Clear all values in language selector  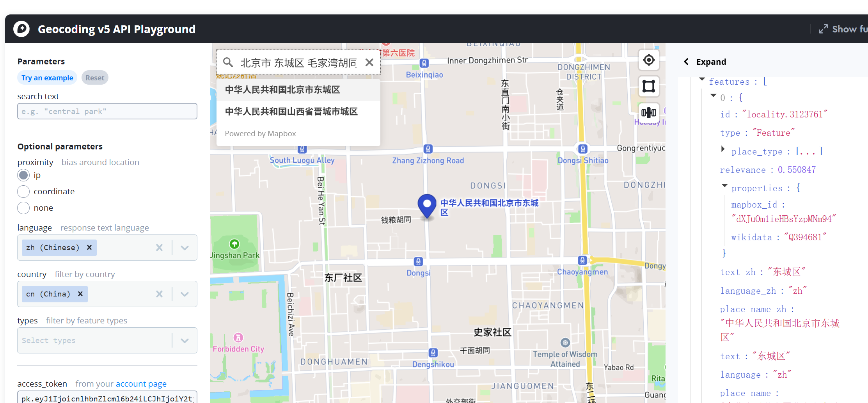tap(159, 248)
